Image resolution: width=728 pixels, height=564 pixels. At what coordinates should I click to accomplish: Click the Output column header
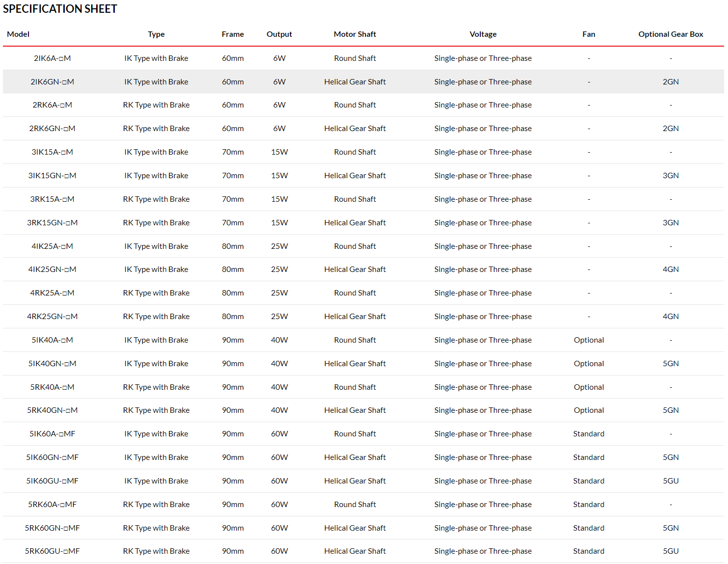pos(279,34)
